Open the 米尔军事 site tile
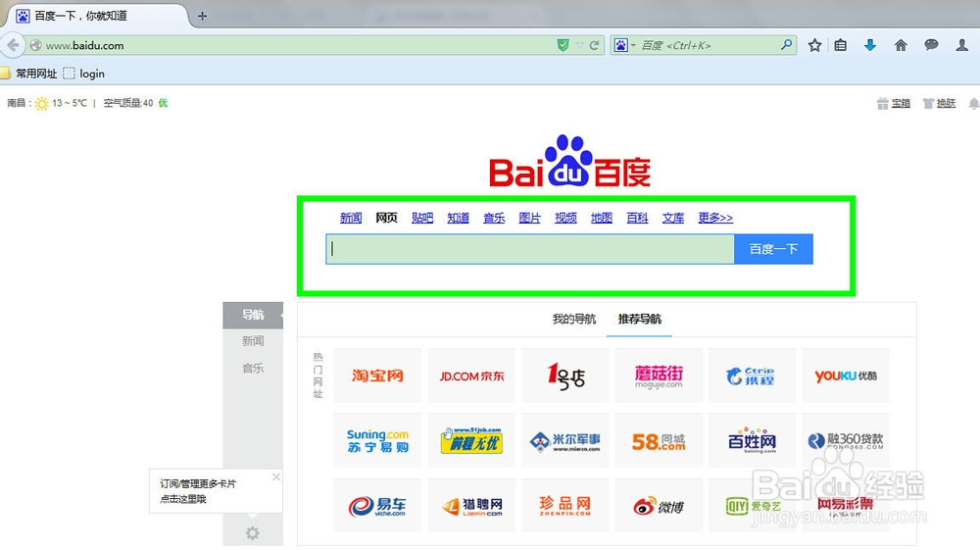Viewport: 980px width, 550px height. (565, 440)
